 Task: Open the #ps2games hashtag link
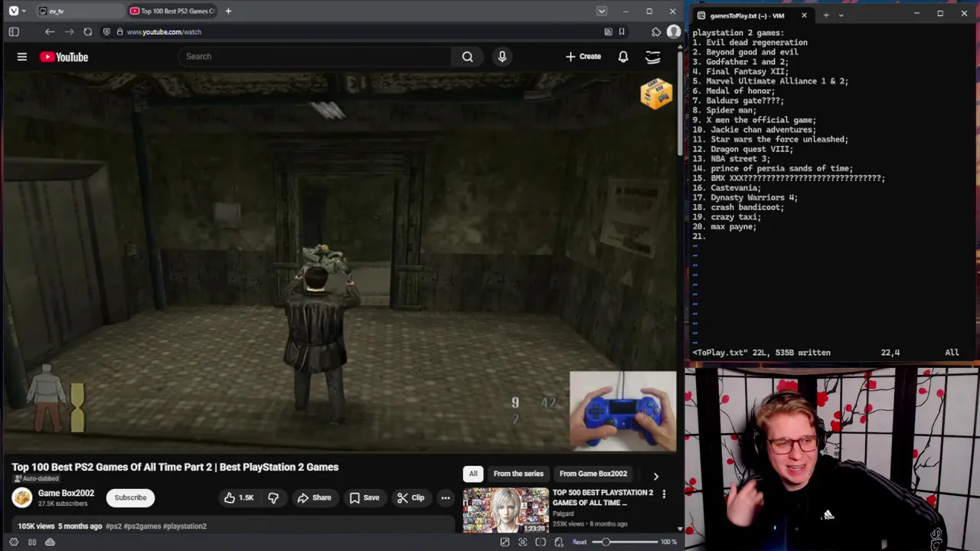[142, 526]
